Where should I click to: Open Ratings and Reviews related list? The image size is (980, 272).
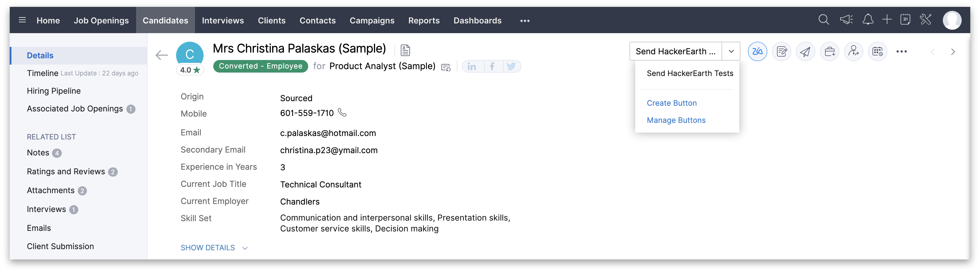coord(66,171)
